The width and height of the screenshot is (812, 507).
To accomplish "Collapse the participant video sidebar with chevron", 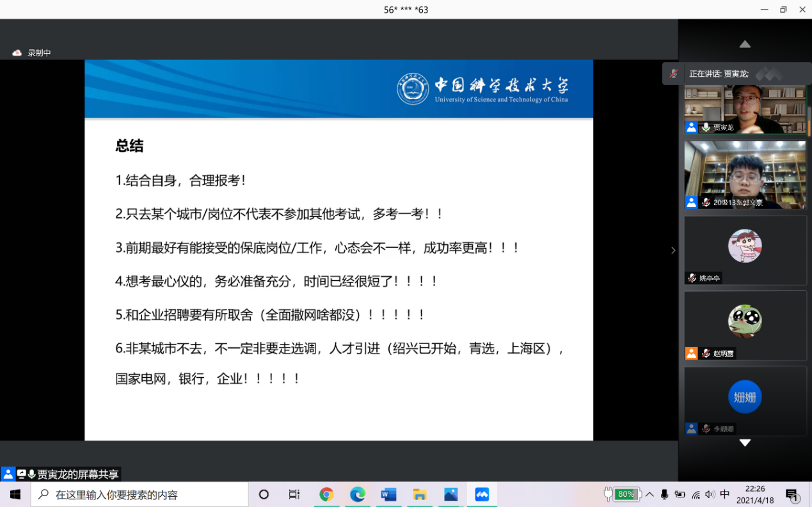I will tap(673, 250).
